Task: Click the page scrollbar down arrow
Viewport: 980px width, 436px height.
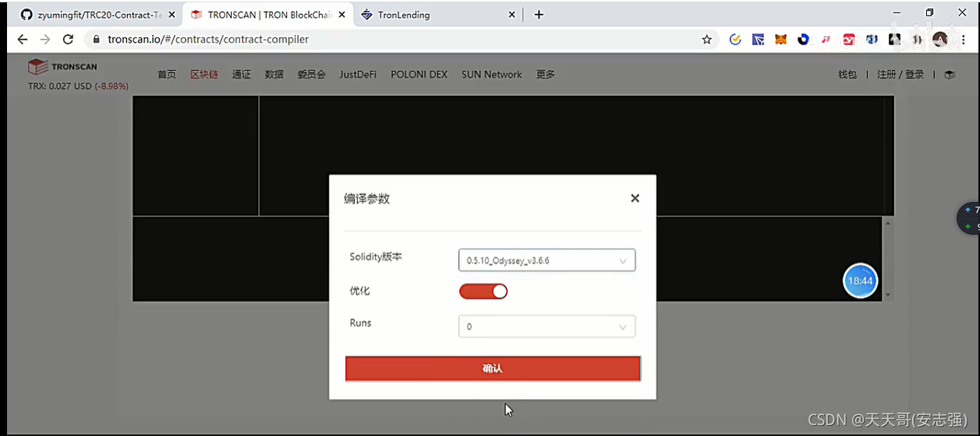Action: (x=888, y=296)
